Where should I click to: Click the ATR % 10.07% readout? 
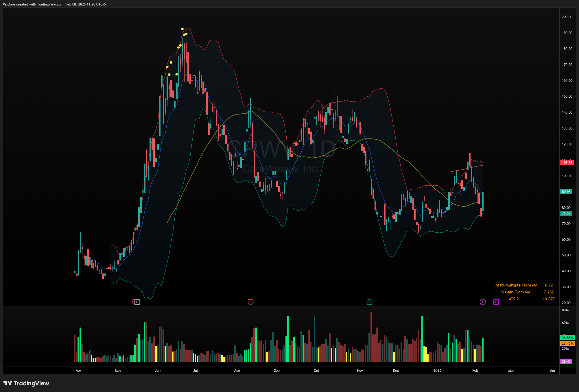tap(549, 299)
